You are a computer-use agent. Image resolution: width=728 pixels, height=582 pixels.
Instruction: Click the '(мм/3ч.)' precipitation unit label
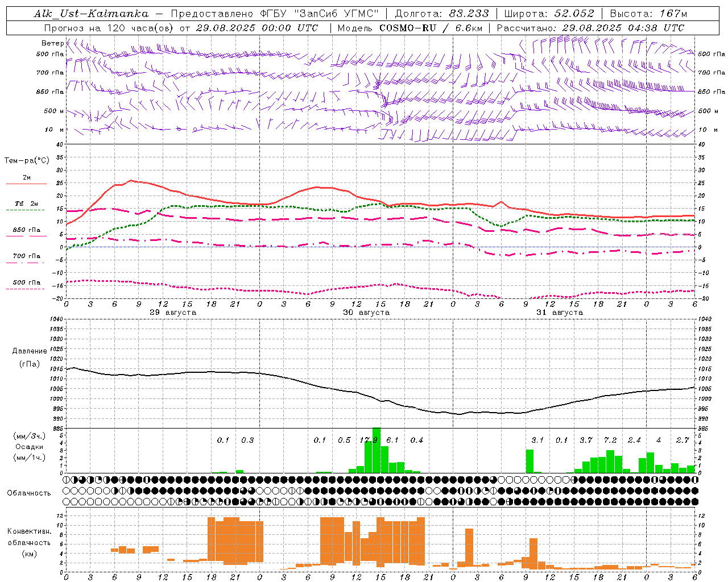click(x=29, y=436)
